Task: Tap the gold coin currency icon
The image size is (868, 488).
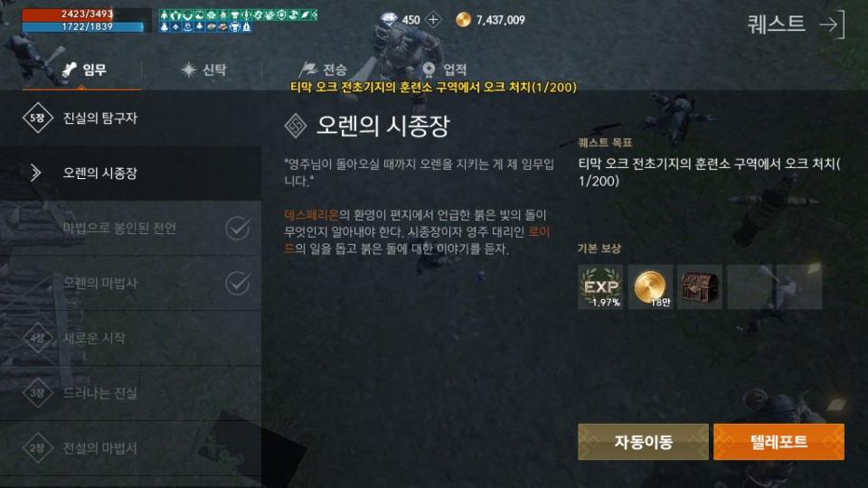Action: [x=463, y=20]
